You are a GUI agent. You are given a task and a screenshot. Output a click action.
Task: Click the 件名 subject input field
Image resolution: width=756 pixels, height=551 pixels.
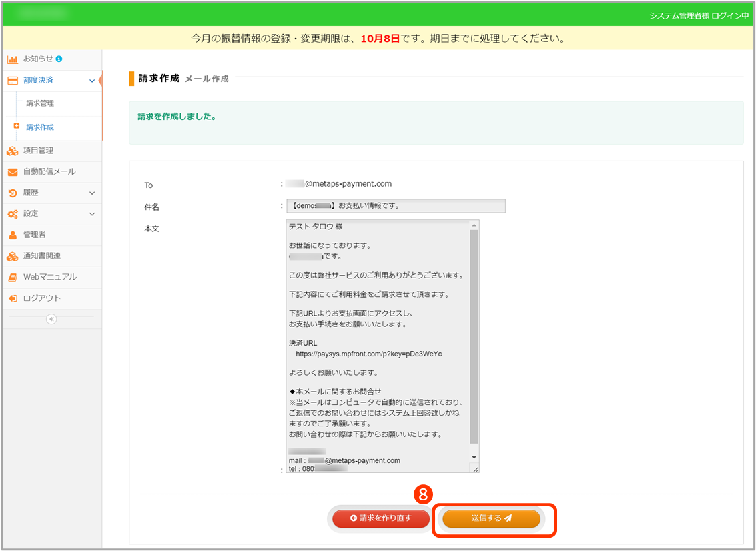click(396, 206)
